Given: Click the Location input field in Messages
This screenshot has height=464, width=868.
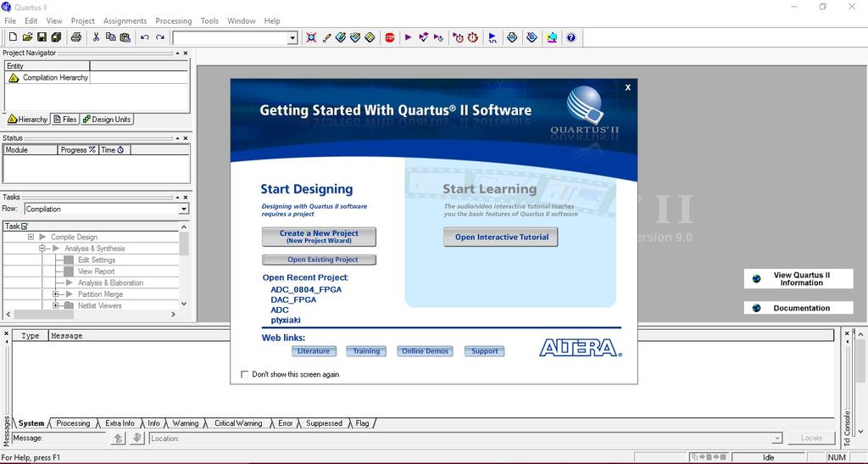Looking at the screenshot, I should (462, 438).
